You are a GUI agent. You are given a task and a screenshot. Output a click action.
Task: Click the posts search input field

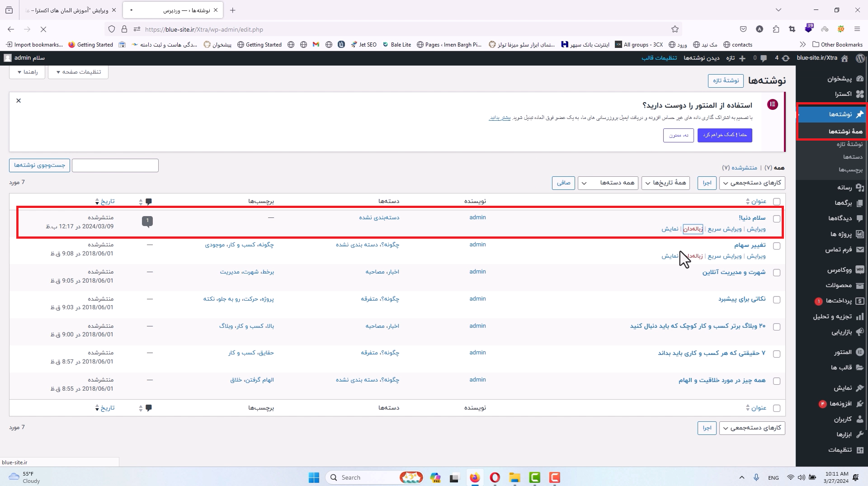click(x=115, y=165)
